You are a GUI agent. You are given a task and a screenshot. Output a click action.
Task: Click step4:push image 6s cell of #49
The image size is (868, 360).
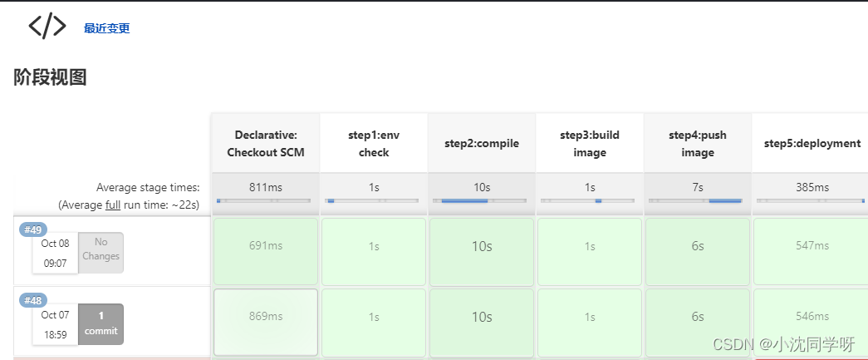point(698,251)
